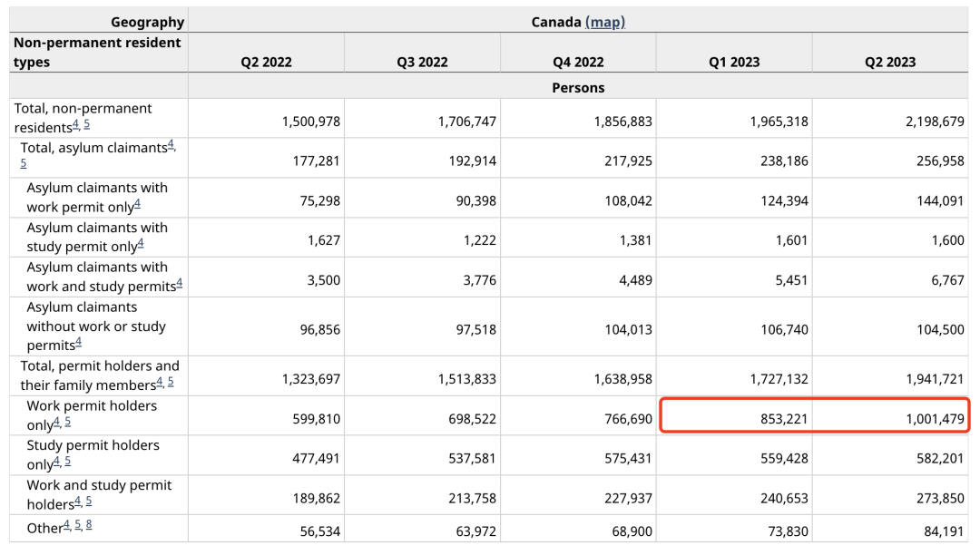Select the cell with value 108,042
This screenshot has width=980, height=555.
click(x=578, y=198)
